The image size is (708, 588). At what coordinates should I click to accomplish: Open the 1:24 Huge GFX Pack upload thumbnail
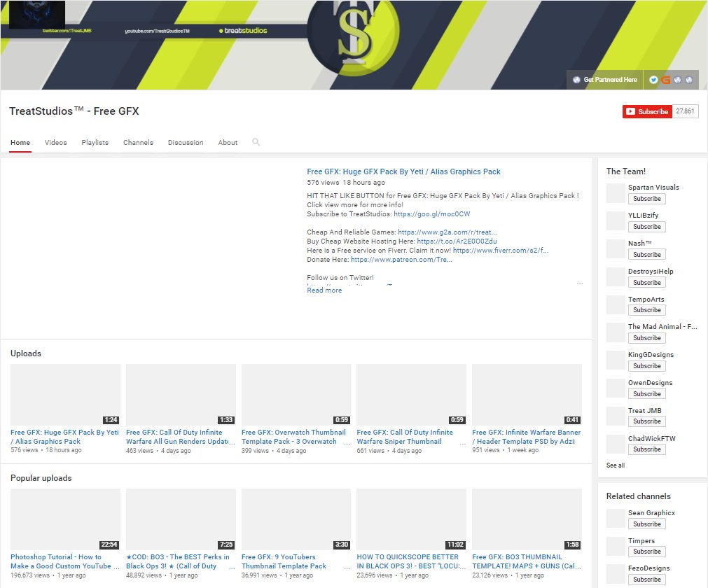coord(65,395)
